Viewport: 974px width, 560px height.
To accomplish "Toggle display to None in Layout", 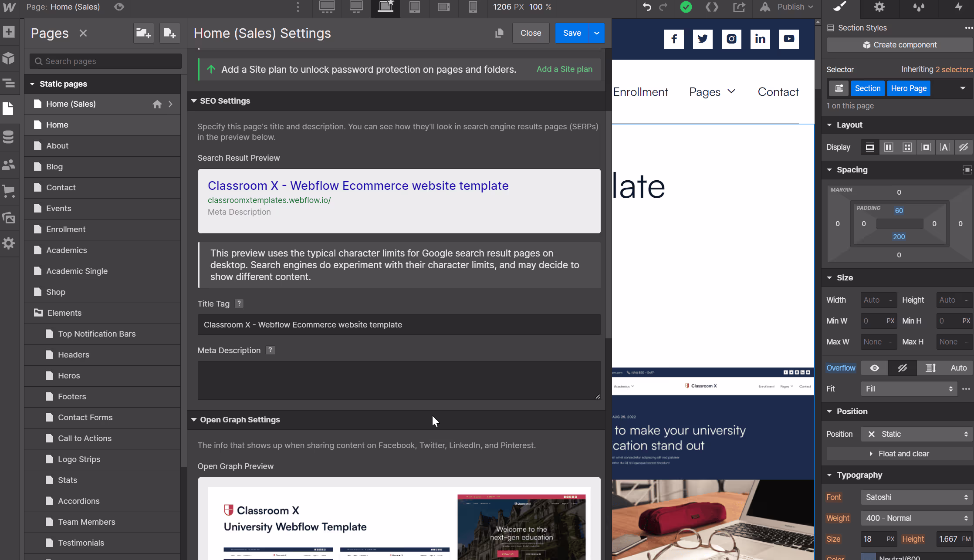I will [963, 147].
